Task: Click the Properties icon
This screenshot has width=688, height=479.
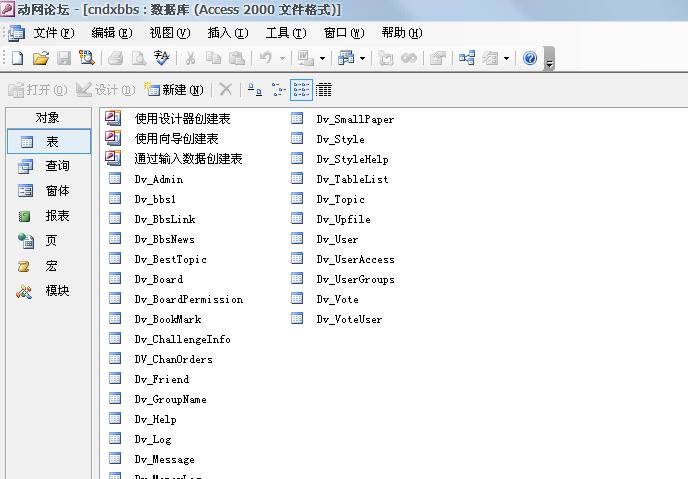Action: 438,58
